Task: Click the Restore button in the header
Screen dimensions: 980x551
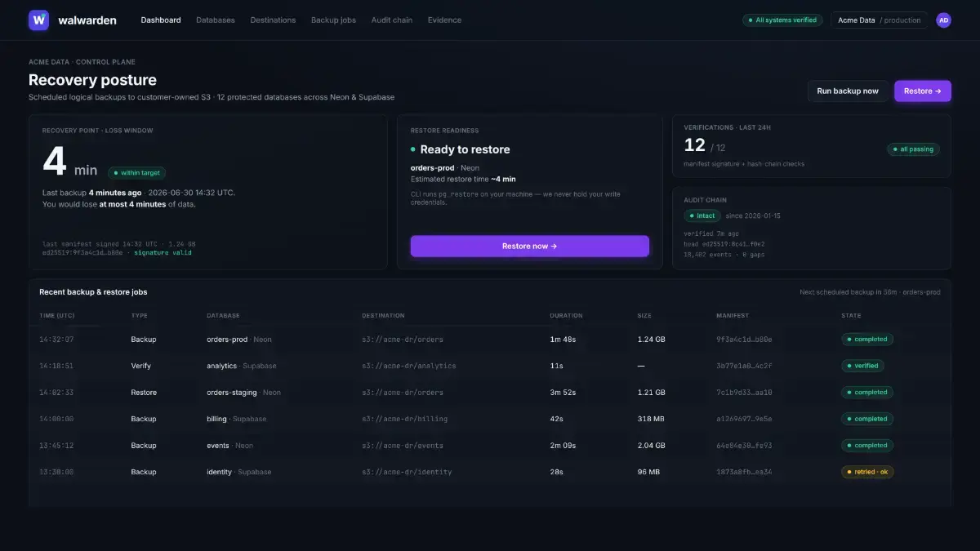Action: point(923,91)
